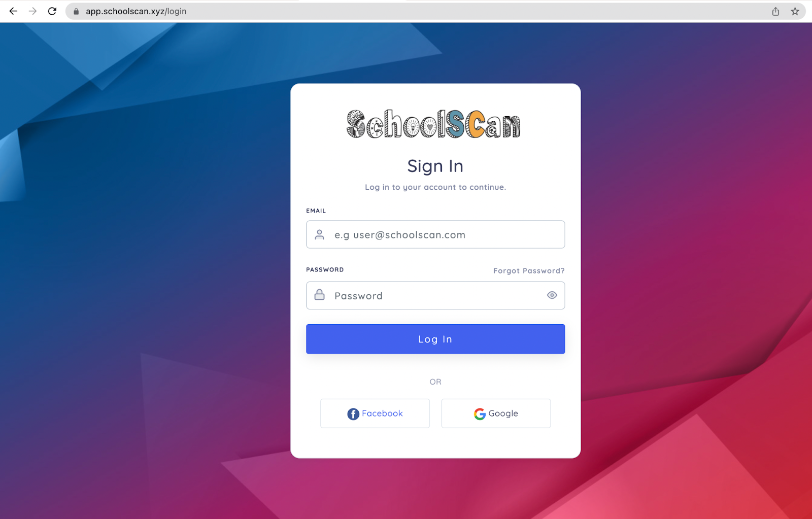Click the Sign In heading
812x519 pixels.
pyautogui.click(x=435, y=166)
